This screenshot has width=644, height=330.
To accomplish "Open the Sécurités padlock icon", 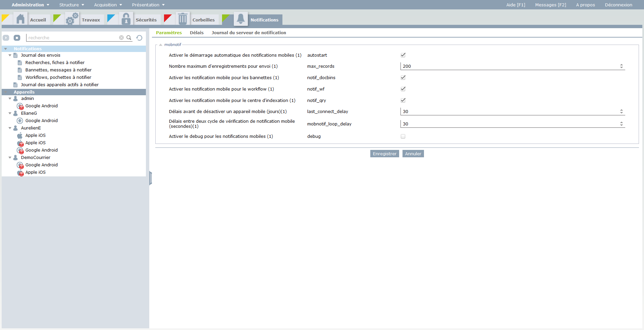I will coord(126,19).
